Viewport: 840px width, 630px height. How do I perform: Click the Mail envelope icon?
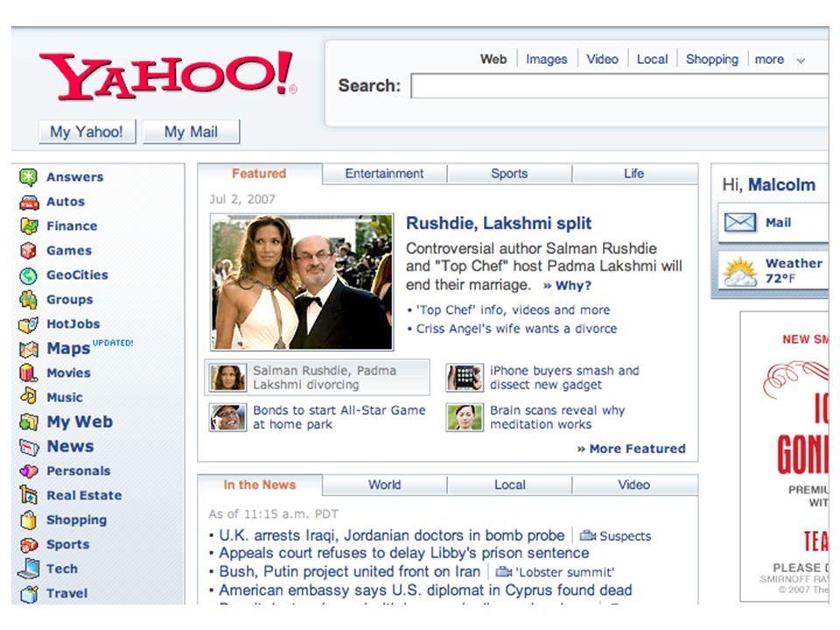[x=740, y=222]
